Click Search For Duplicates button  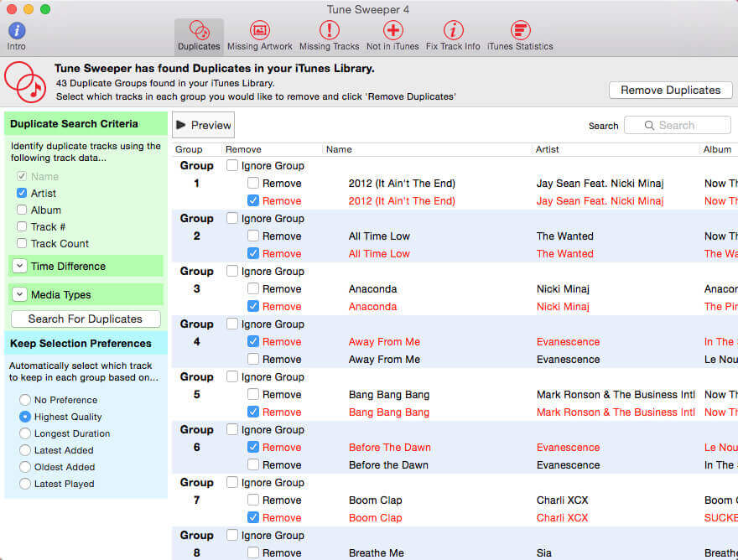[x=86, y=319]
